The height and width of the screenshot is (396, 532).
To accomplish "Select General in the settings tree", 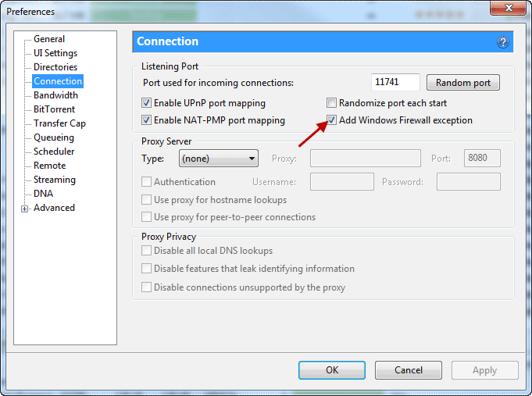I will [49, 39].
